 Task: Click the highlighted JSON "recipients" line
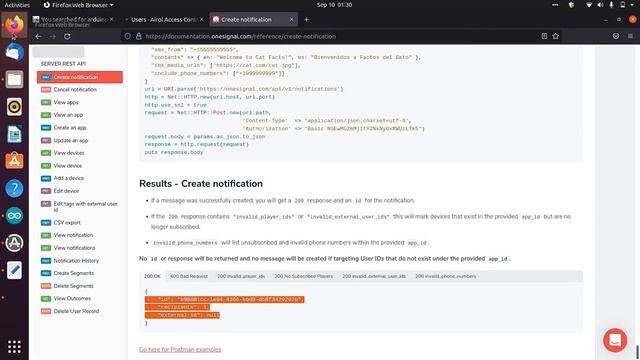click(x=177, y=307)
